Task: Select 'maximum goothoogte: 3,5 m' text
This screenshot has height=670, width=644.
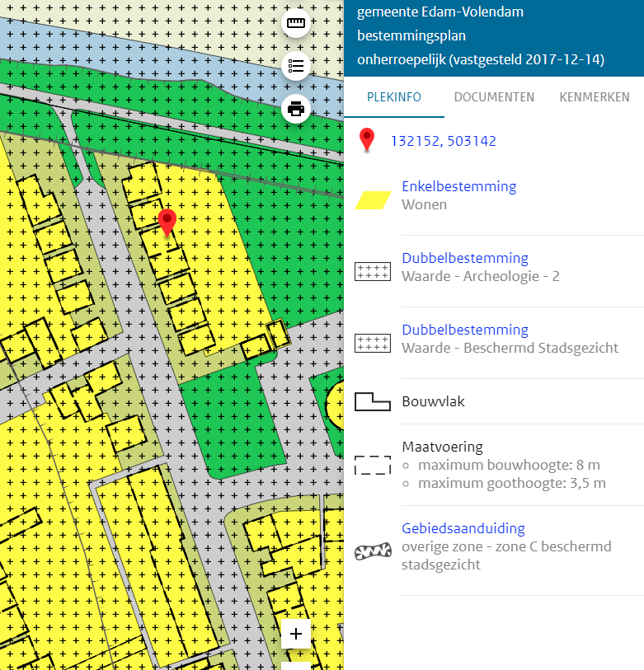Action: pos(512,483)
